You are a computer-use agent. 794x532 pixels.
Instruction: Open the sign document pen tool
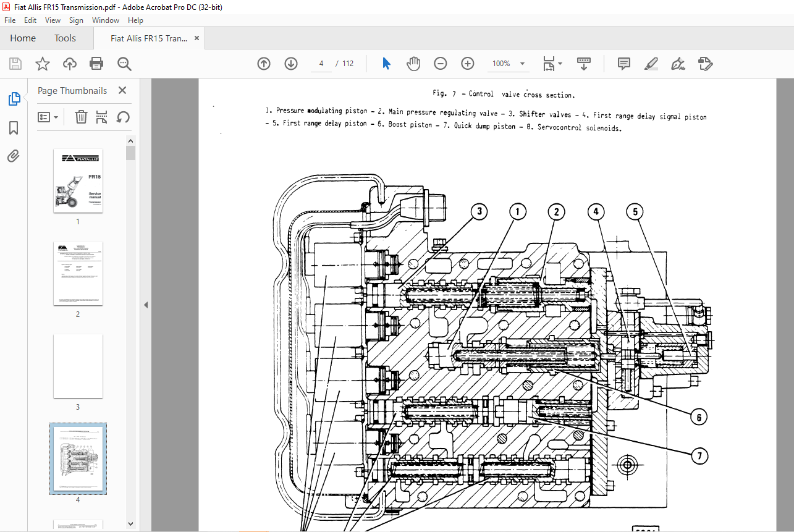(x=678, y=64)
